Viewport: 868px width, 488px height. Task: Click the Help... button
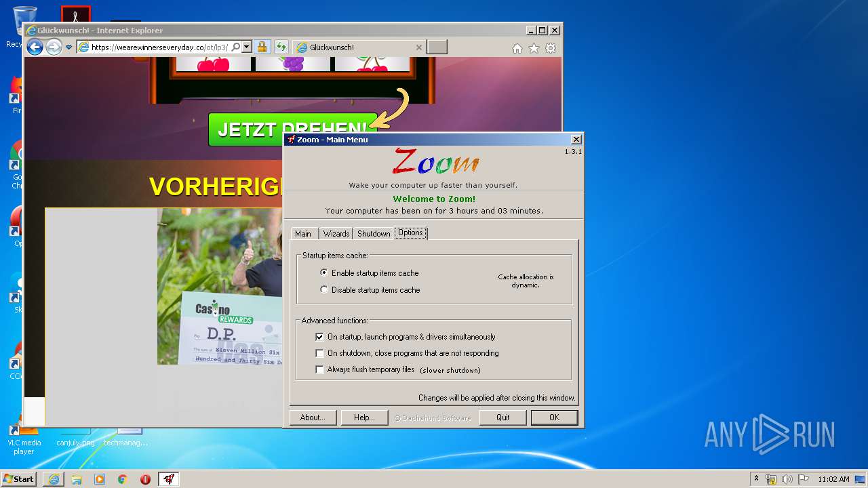[364, 418]
